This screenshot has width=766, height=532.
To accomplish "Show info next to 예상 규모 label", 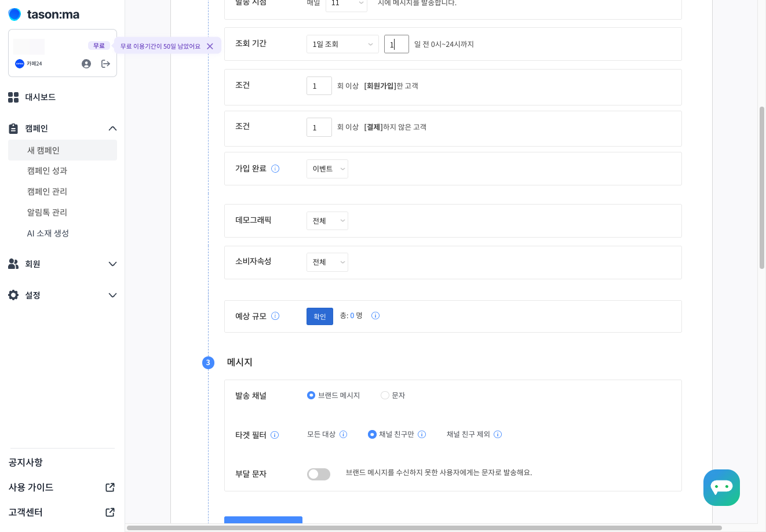I will pyautogui.click(x=275, y=316).
